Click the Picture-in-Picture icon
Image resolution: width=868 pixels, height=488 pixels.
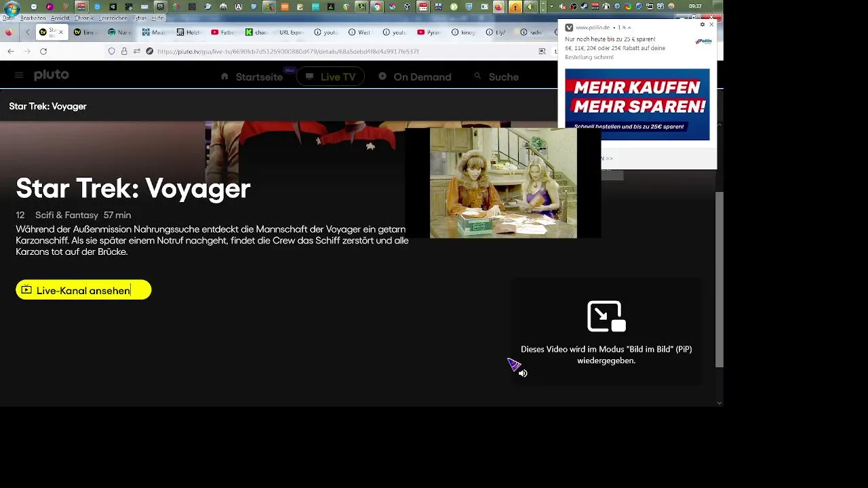click(606, 317)
